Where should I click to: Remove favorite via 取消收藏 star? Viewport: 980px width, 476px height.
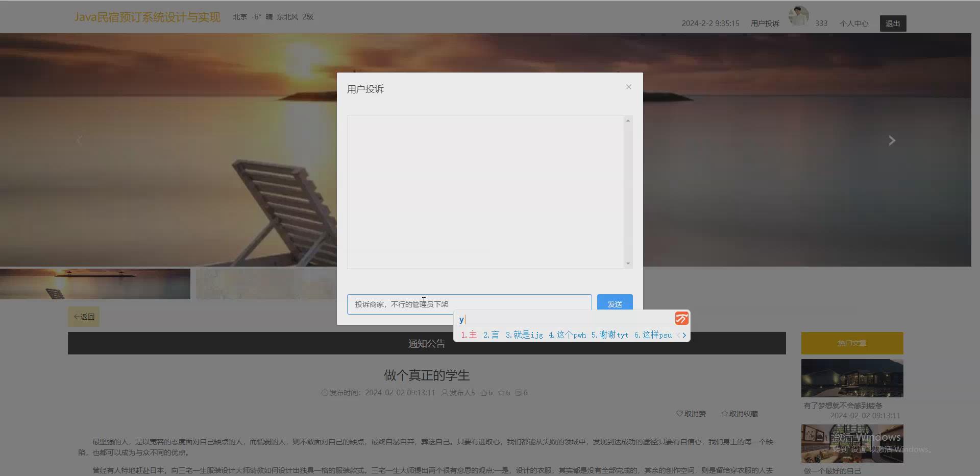[739, 414]
